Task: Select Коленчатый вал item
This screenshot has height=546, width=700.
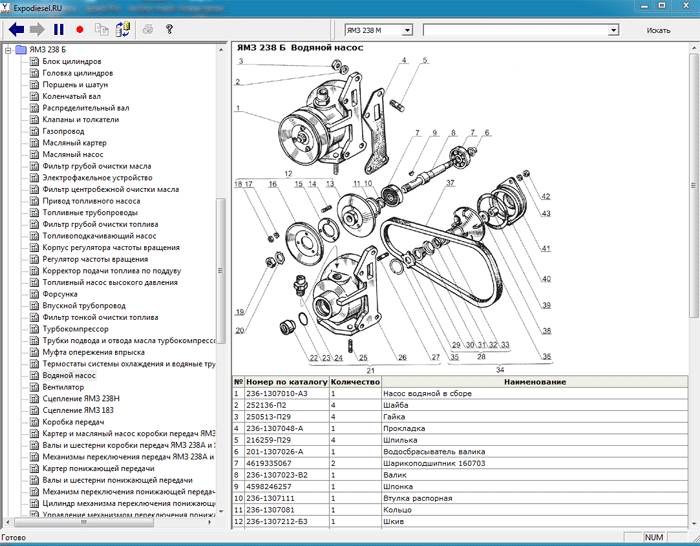Action: coord(71,96)
